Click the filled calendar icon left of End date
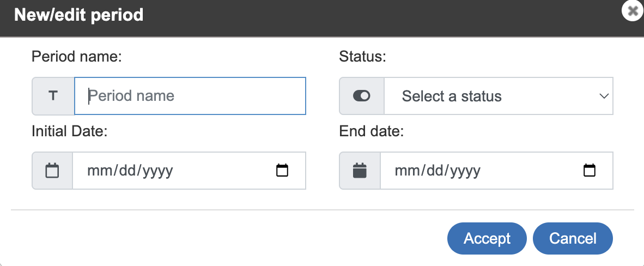The image size is (644, 266). pos(360,170)
